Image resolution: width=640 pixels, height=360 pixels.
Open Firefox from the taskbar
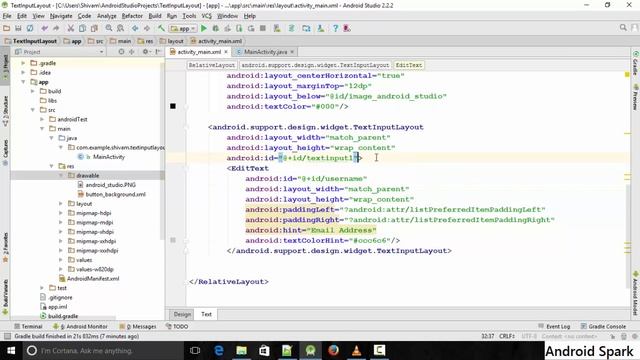pyautogui.click(x=333, y=351)
